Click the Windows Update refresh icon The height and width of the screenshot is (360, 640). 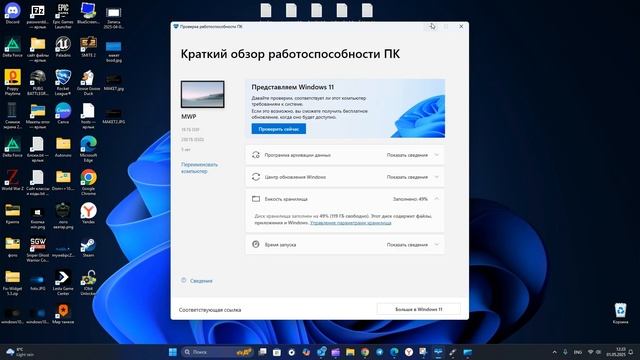coord(256,177)
